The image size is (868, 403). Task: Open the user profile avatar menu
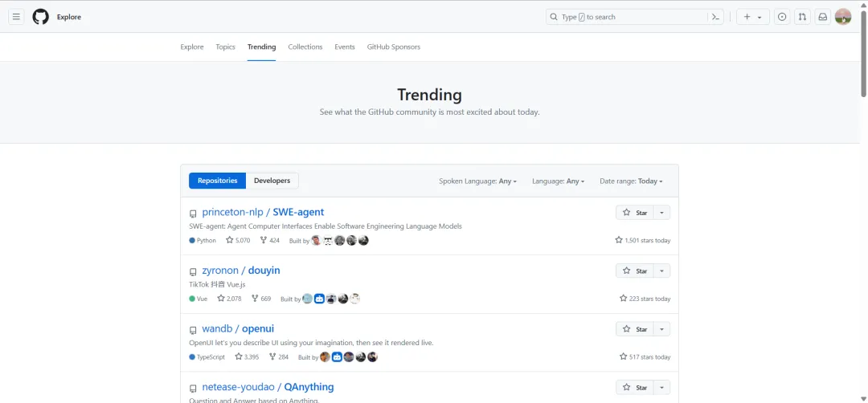[x=843, y=17]
